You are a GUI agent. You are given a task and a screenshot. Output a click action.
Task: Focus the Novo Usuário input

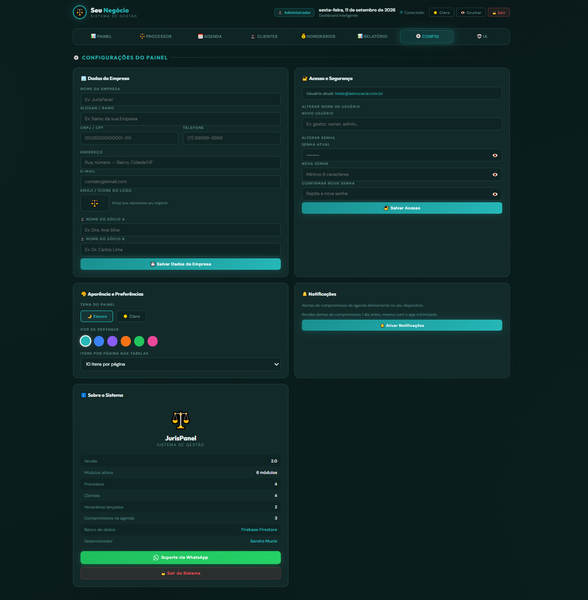402,124
